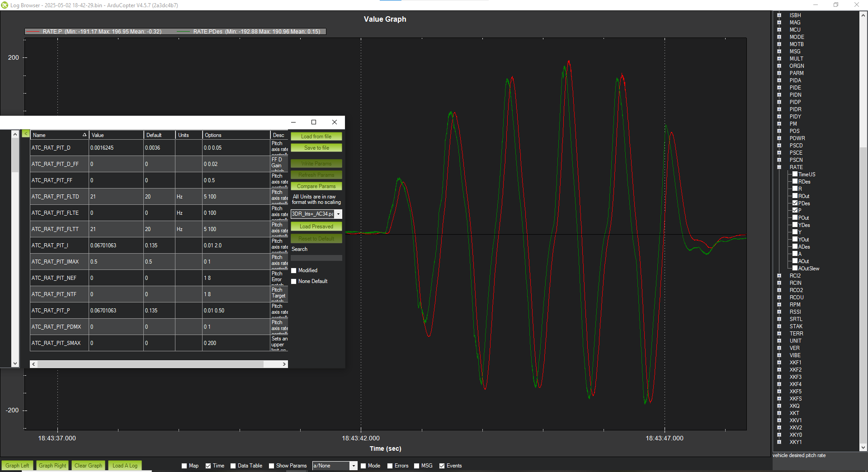Select the ATC_RAT_PIT_SMAX parameter name

pyautogui.click(x=56, y=343)
